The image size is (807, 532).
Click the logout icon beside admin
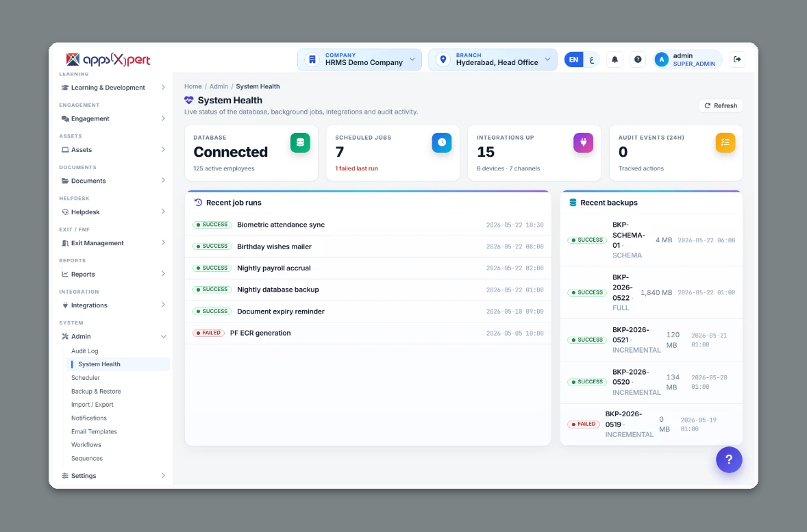coord(737,60)
